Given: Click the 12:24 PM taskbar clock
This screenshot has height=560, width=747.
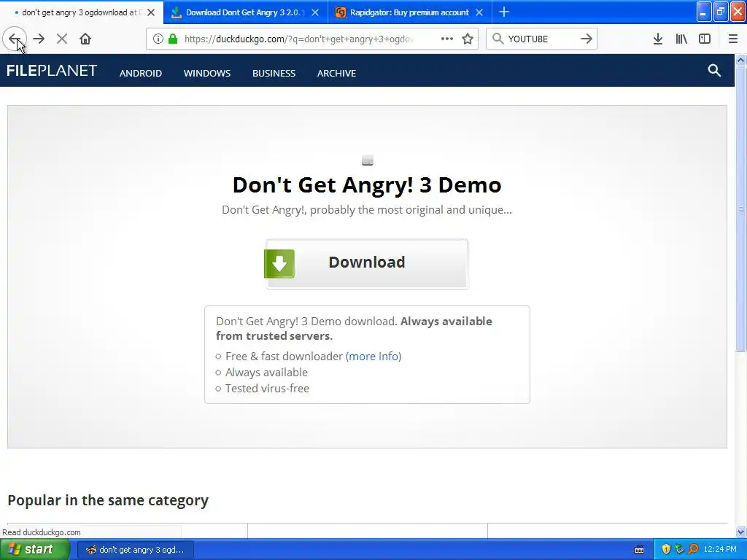Looking at the screenshot, I should pyautogui.click(x=720, y=550).
